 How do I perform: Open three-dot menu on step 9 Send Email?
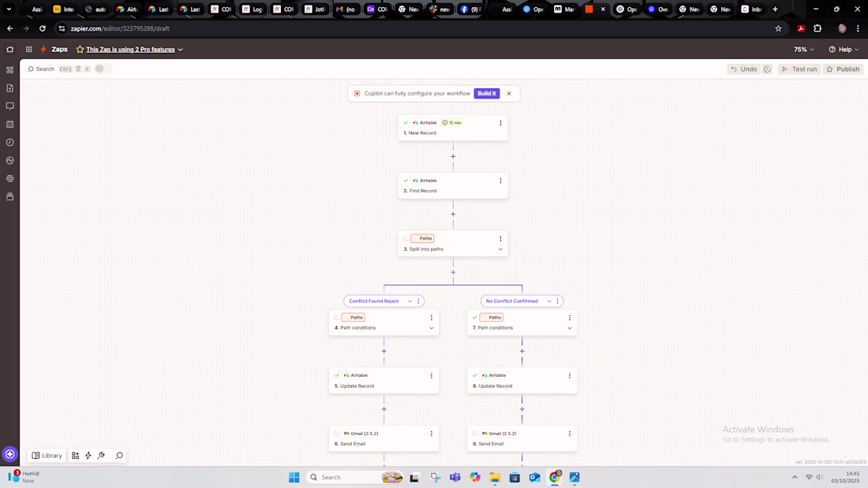[570, 434]
